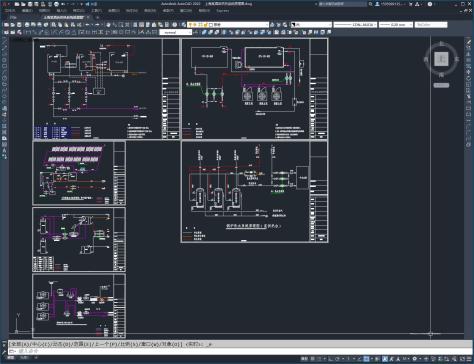The height and width of the screenshot is (364, 474).
Task: Click the Open folder icon in quick access toolbar
Action: tap(23, 4)
